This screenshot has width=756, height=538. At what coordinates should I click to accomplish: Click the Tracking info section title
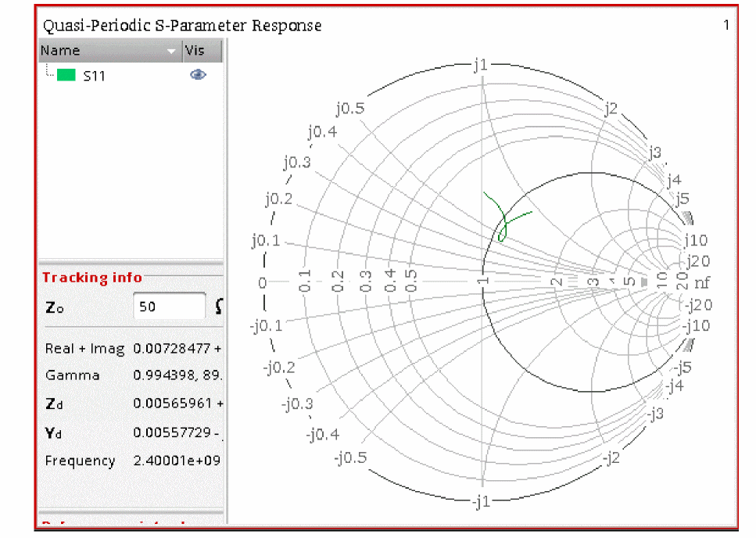click(92, 278)
